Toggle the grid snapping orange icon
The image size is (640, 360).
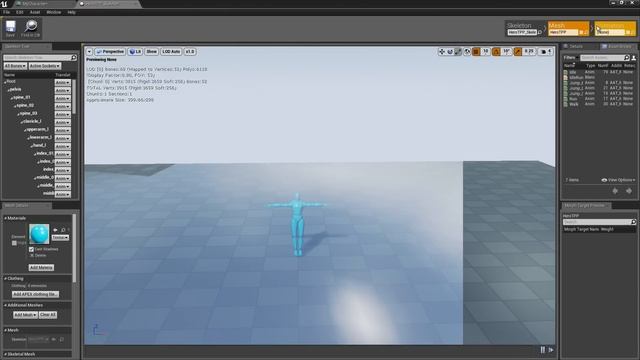[x=476, y=52]
